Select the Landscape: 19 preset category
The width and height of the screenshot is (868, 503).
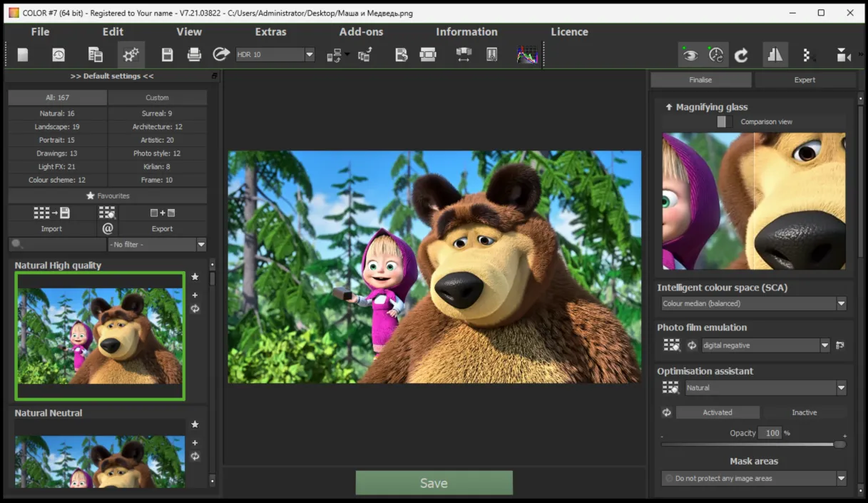pyautogui.click(x=57, y=127)
